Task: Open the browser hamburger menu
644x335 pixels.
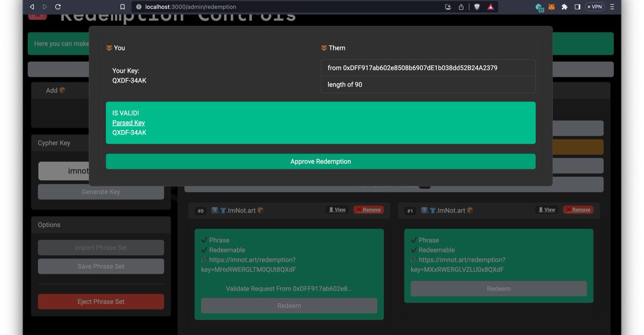Action: pos(612,7)
